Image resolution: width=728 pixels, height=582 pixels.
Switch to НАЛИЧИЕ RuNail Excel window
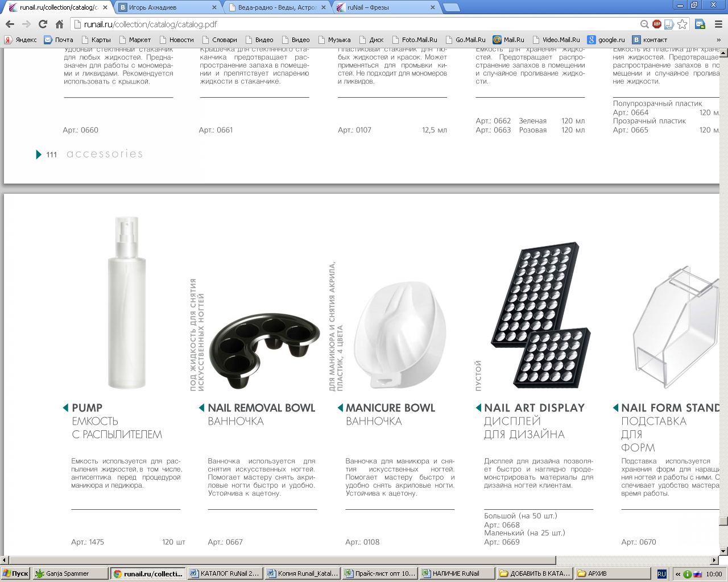[457, 573]
